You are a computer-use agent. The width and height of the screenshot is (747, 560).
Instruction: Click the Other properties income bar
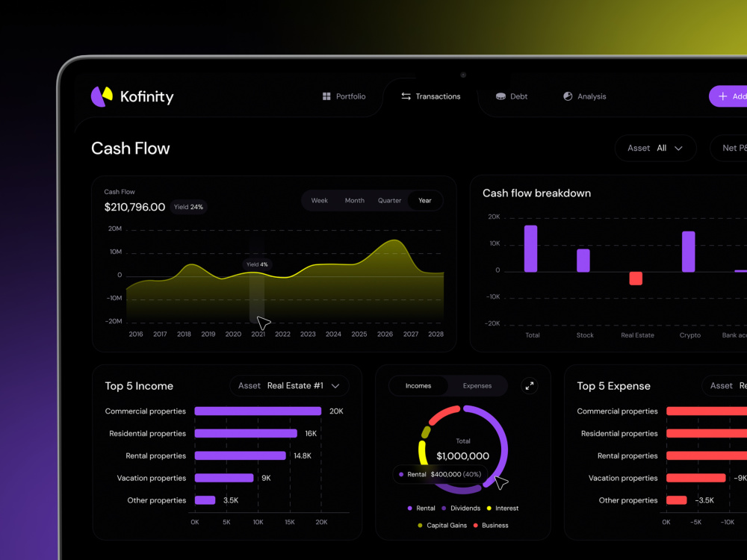(x=205, y=500)
